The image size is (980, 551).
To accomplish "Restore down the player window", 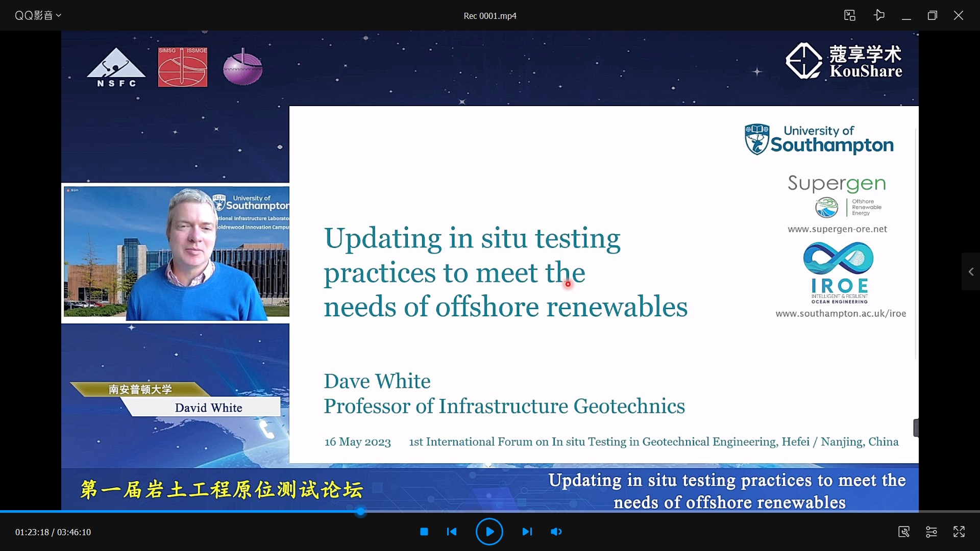I will [932, 15].
